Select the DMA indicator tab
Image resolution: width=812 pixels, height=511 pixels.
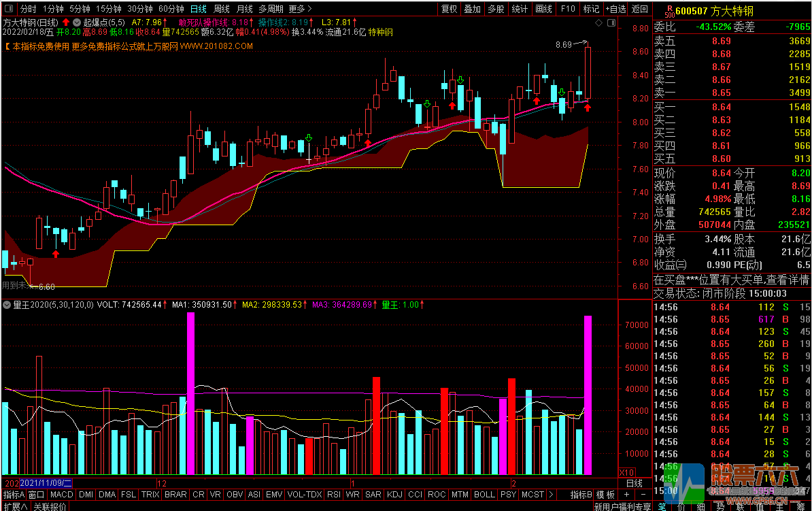click(107, 495)
